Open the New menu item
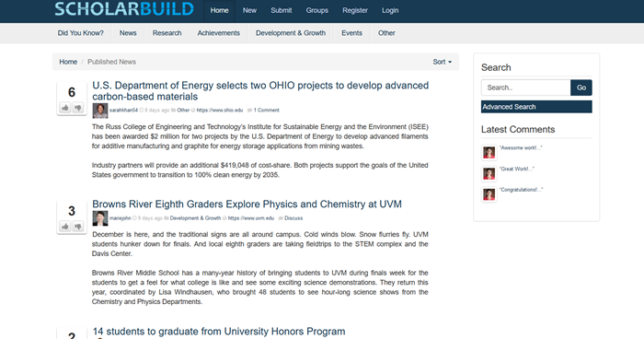 coord(249,11)
